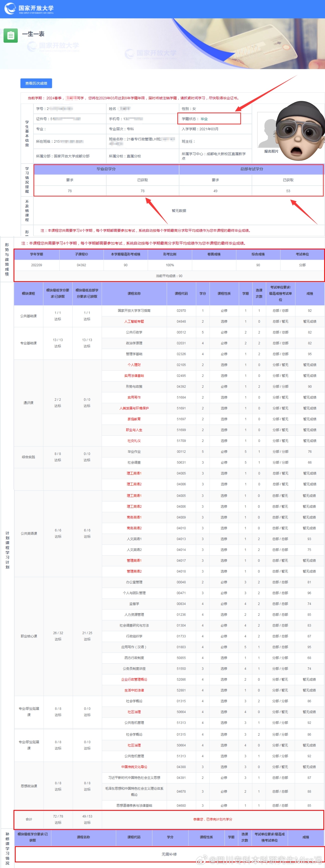Screen dimensions: 325x868
Task: Select the 西方行政制度 course
Action: click(134, 658)
